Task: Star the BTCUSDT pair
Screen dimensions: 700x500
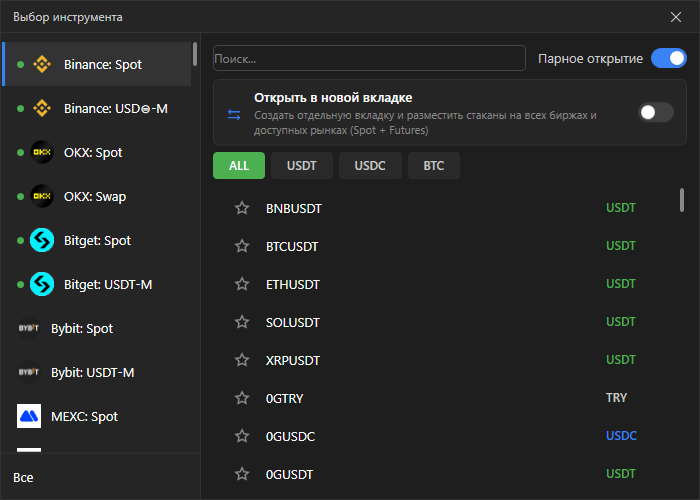Action: pos(242,246)
